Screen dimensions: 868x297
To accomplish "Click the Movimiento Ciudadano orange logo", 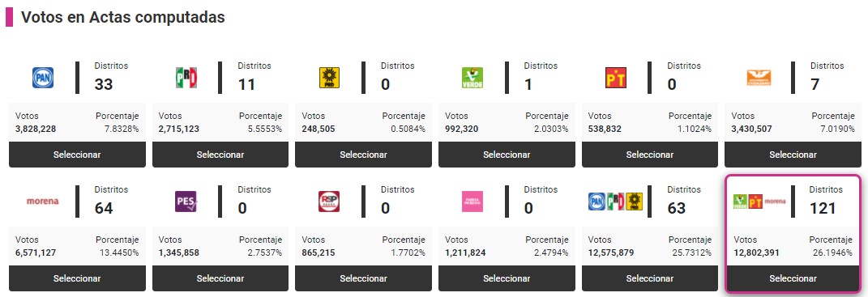I will (x=759, y=78).
